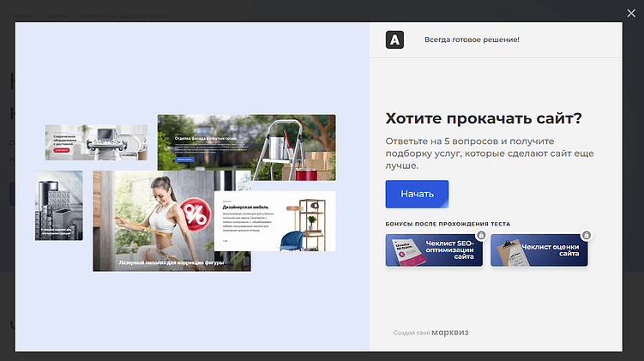Click lock icon on Чеклист оценки сайта card
The width and height of the screenshot is (644, 361).
coord(586,235)
